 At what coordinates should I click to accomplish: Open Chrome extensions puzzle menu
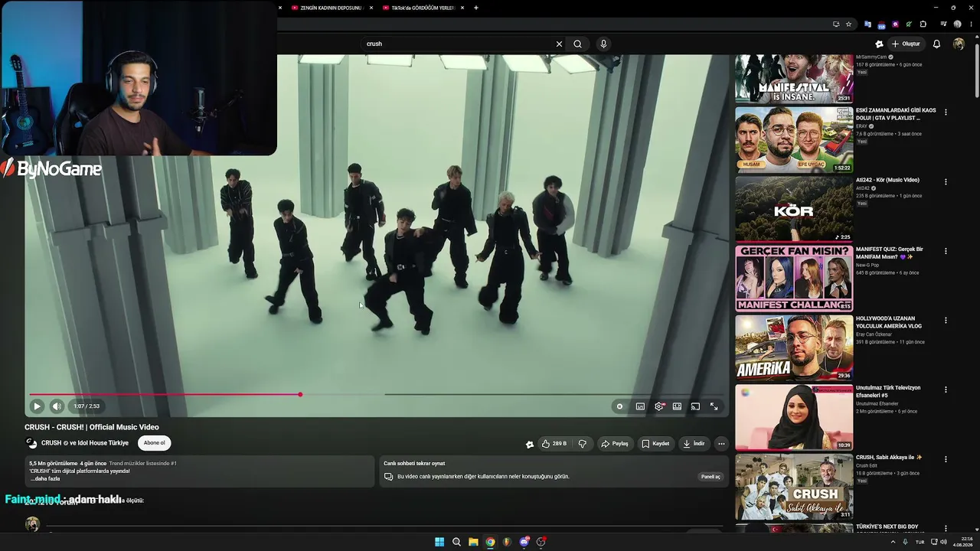point(923,24)
